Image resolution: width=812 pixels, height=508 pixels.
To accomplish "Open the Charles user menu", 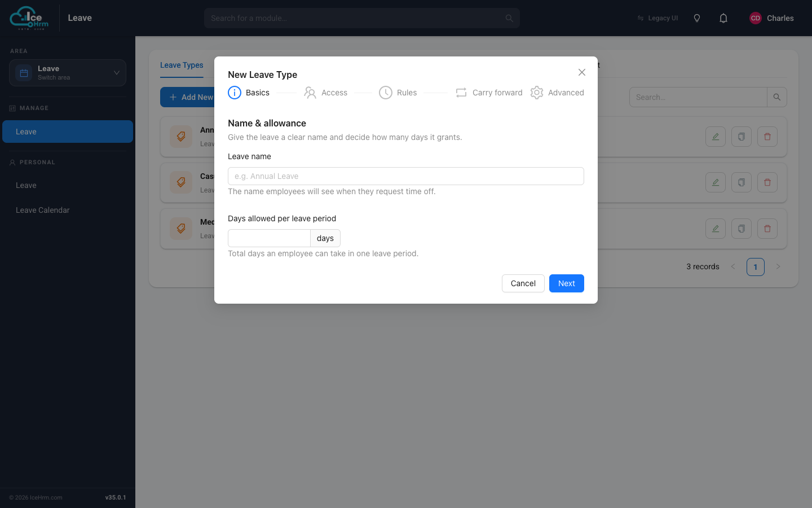I will pyautogui.click(x=771, y=18).
